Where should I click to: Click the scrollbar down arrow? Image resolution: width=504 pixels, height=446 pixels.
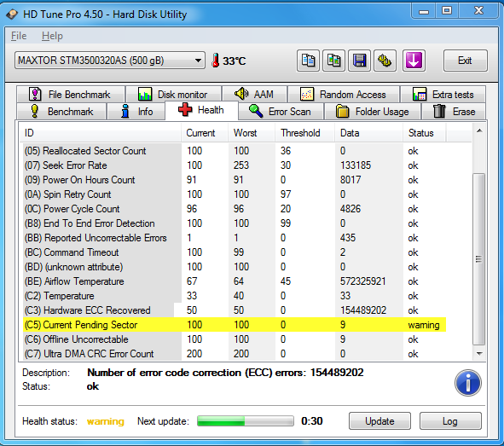pos(479,353)
